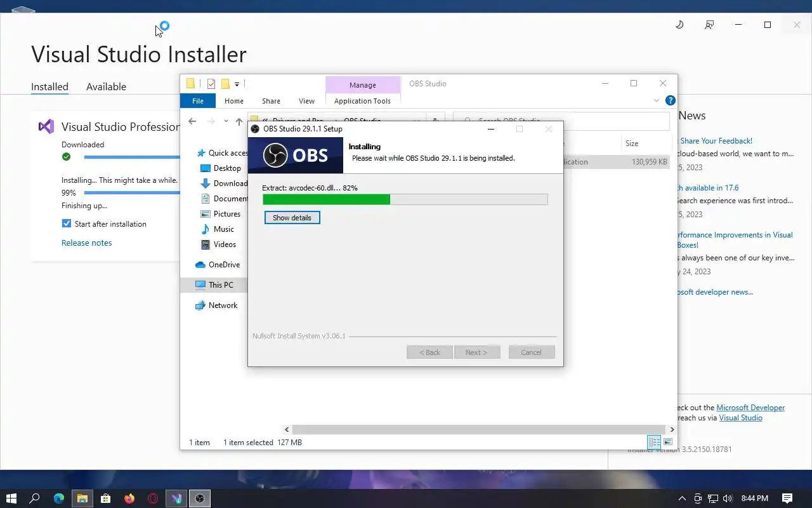Select This PC in navigation pane
The height and width of the screenshot is (508, 812).
point(214,284)
